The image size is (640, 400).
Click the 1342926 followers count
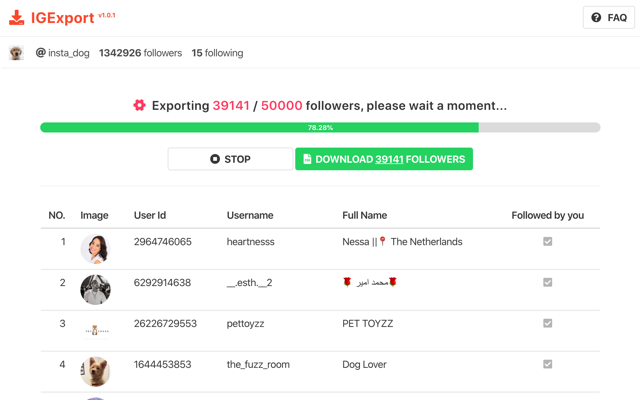(140, 53)
